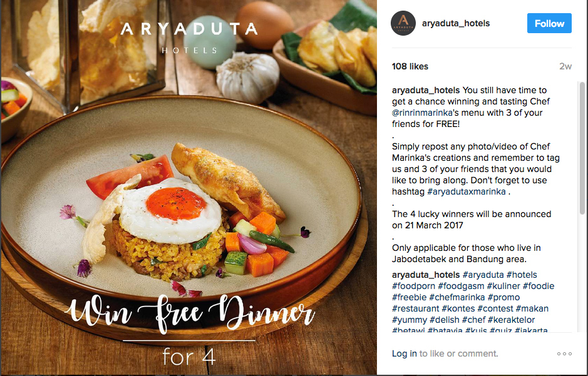Image resolution: width=588 pixels, height=376 pixels.
Task: Open the #contest hashtag
Action: pos(495,308)
